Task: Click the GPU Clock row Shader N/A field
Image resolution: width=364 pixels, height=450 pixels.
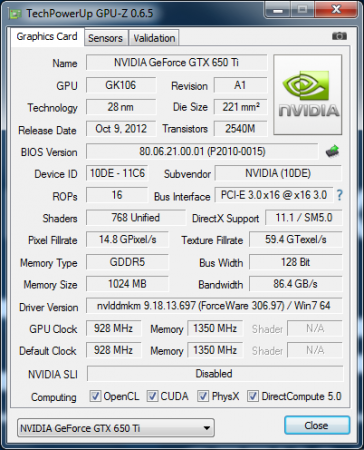Action: point(315,328)
